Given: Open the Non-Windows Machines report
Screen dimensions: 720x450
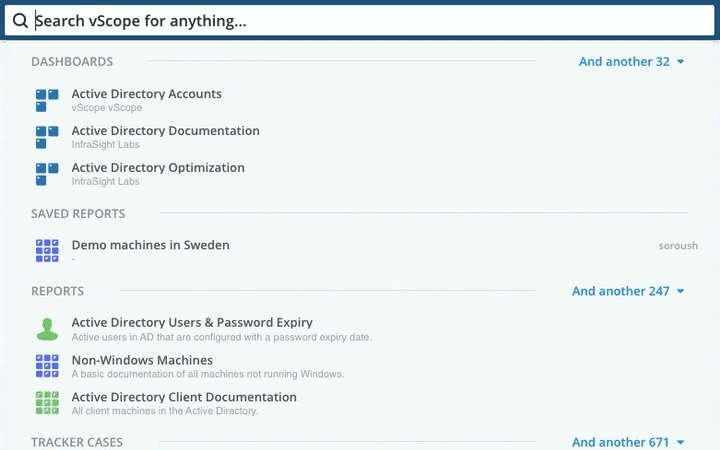Looking at the screenshot, I should pyautogui.click(x=142, y=360).
